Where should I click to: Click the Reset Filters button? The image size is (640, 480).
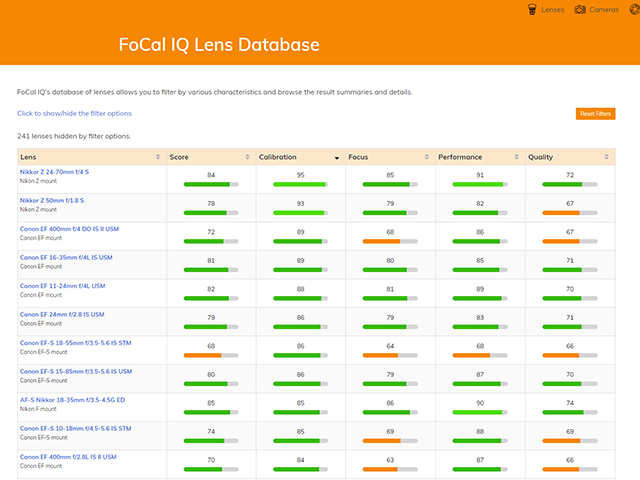(x=596, y=114)
